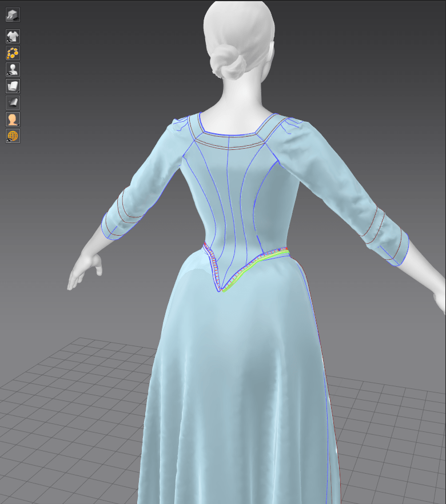Screen dimensions: 446x504
Task: Open the avatar skin render style options
Action: tap(13, 120)
